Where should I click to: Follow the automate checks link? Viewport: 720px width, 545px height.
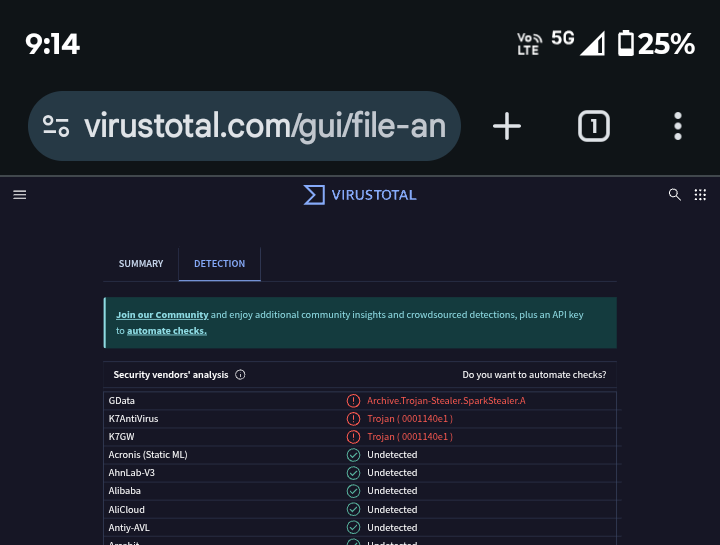click(167, 331)
